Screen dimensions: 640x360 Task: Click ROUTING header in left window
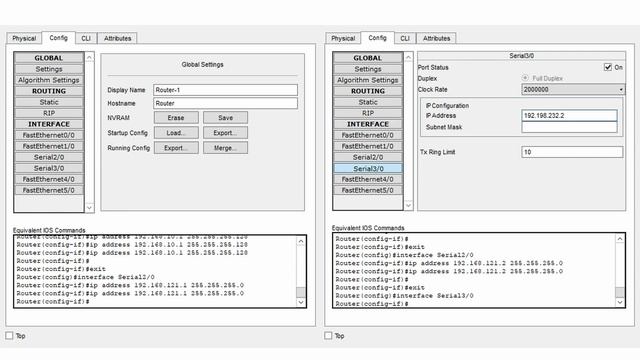(x=49, y=91)
